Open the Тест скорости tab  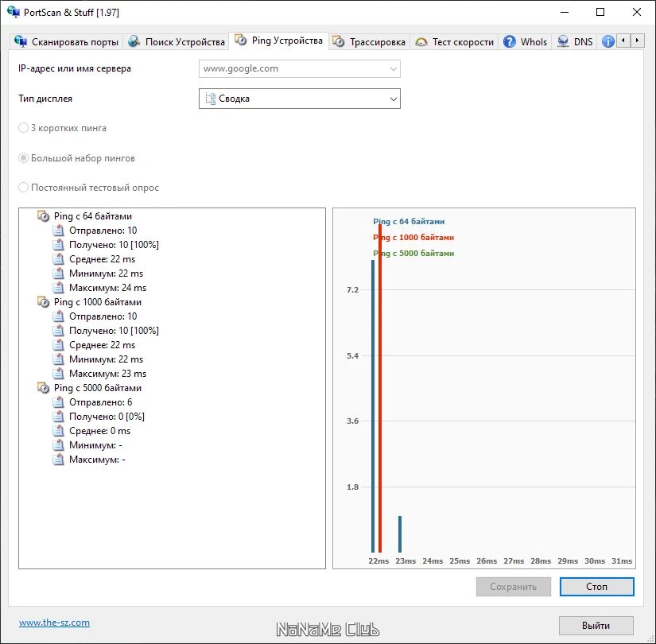point(454,42)
